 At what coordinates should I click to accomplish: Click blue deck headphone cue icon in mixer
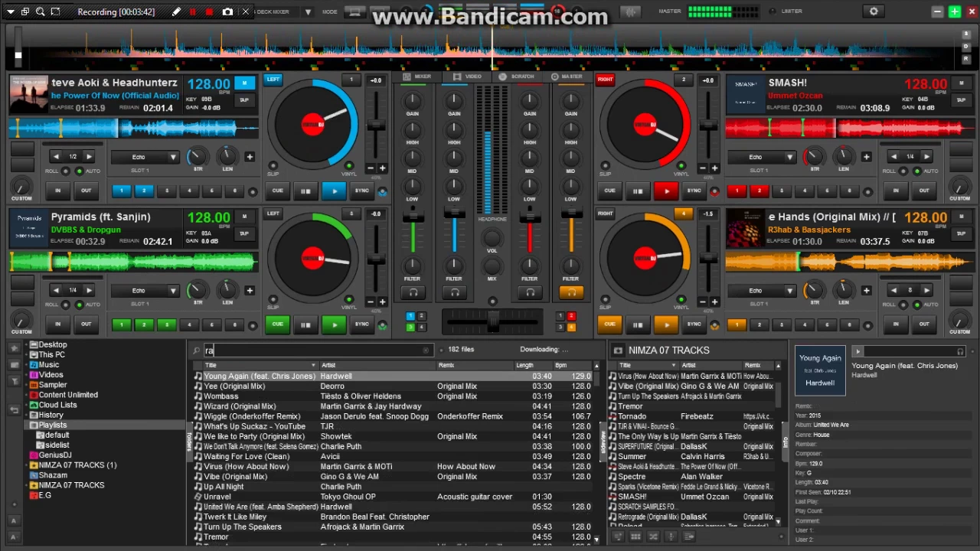pos(455,292)
